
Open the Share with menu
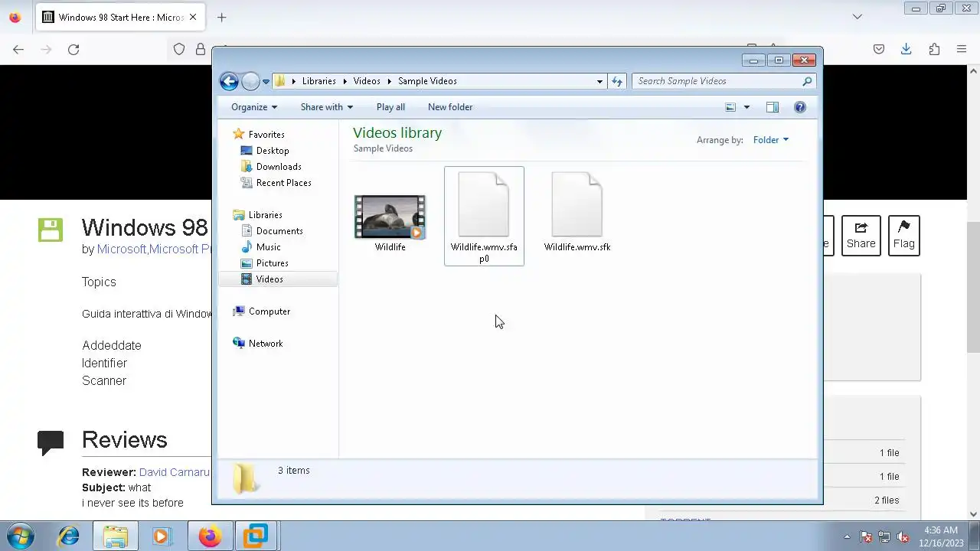pyautogui.click(x=327, y=107)
